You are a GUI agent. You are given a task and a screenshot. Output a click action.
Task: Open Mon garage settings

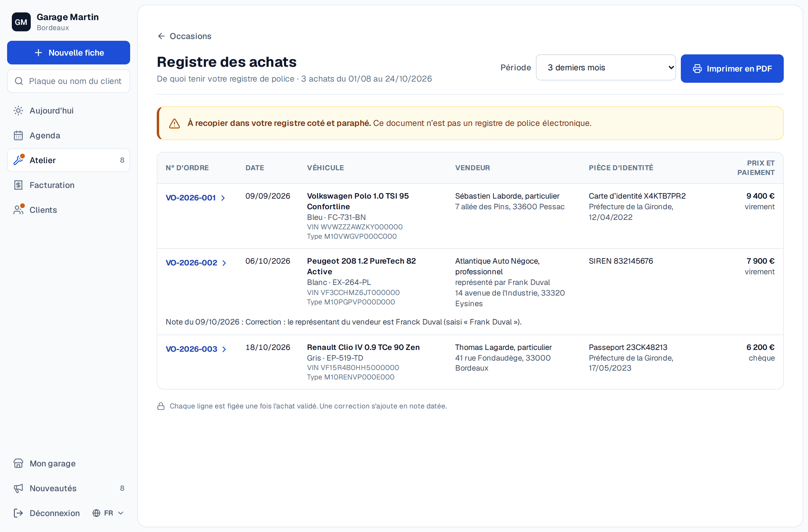69,463
